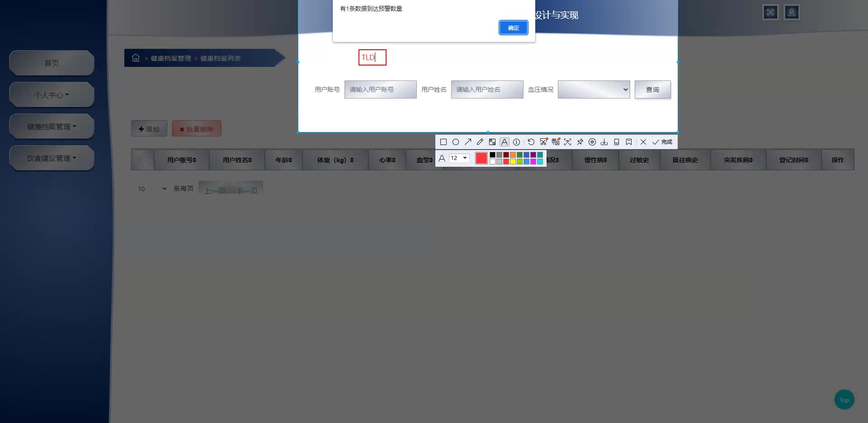868x423 pixels.
Task: Click the Top scroll-to-top button
Action: (844, 399)
